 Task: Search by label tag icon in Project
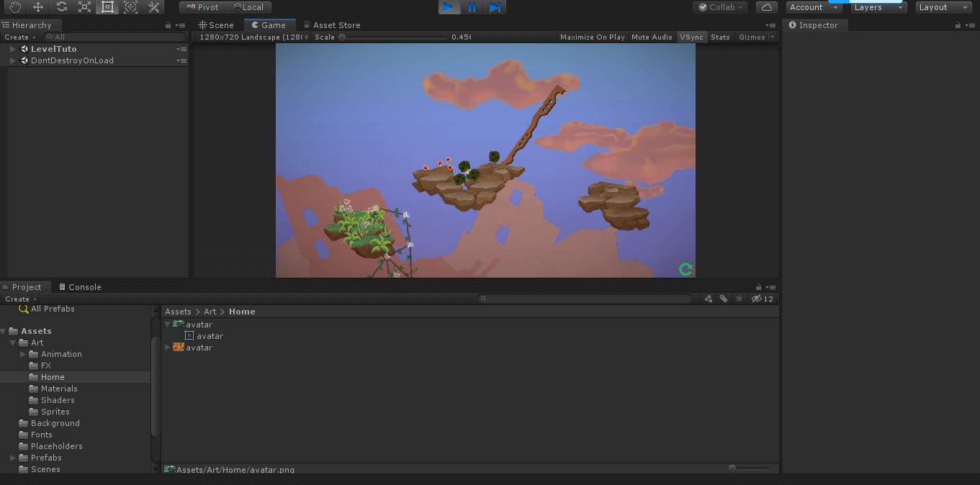click(x=724, y=299)
